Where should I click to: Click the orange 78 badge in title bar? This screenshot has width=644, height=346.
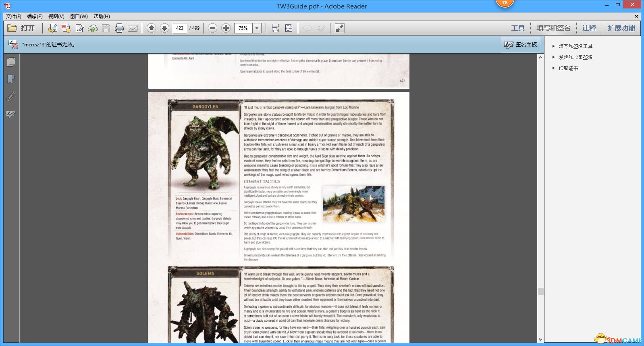pyautogui.click(x=505, y=3)
